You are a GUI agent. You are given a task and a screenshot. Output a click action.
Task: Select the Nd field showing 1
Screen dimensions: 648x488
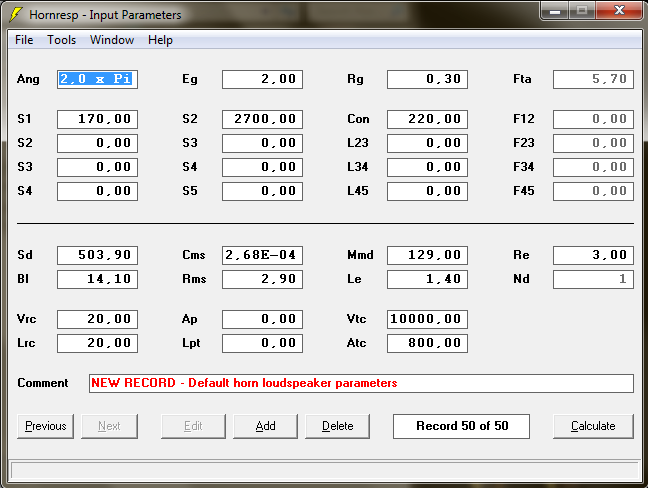pyautogui.click(x=593, y=279)
